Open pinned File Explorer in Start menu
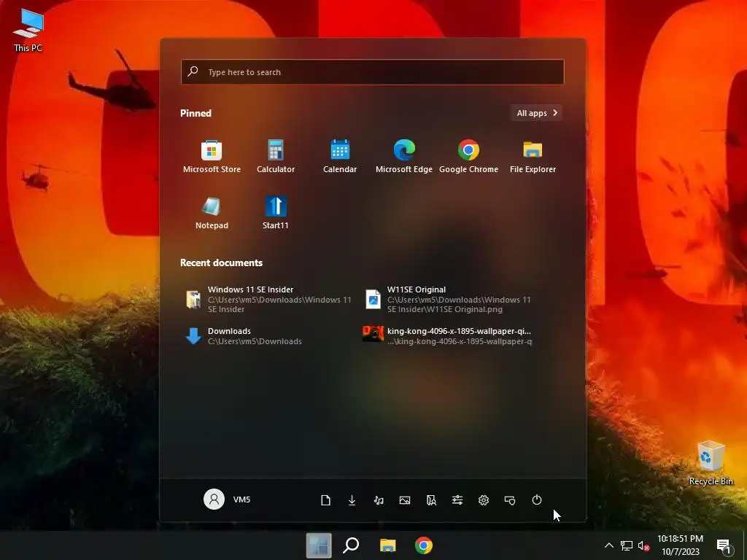The height and width of the screenshot is (560, 747). [x=533, y=157]
